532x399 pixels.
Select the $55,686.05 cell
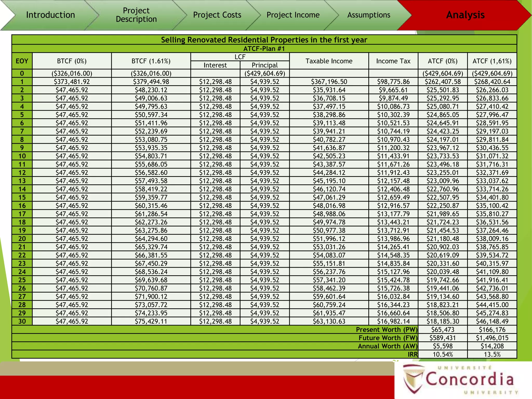151,164
